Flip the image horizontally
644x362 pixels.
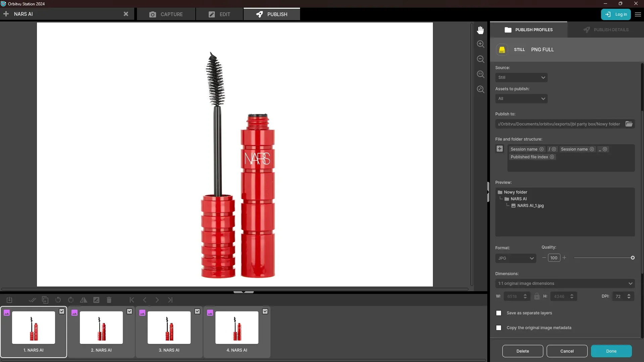pos(84,300)
